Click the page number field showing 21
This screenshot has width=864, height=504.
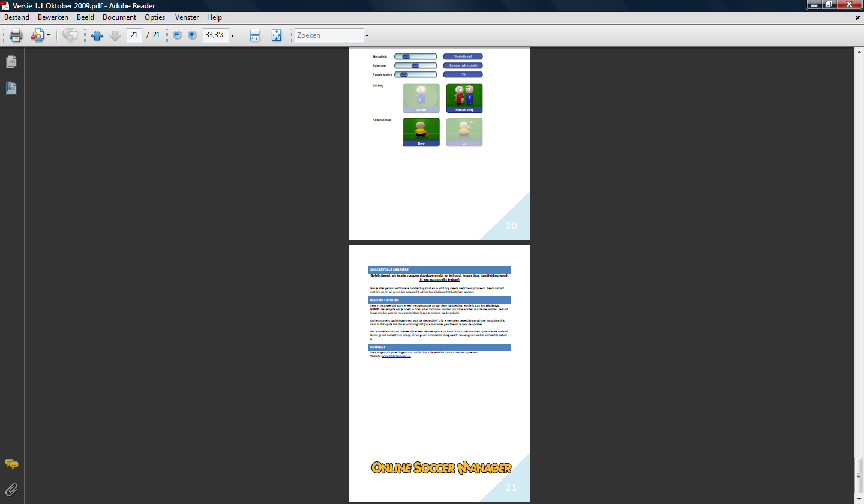coord(134,35)
